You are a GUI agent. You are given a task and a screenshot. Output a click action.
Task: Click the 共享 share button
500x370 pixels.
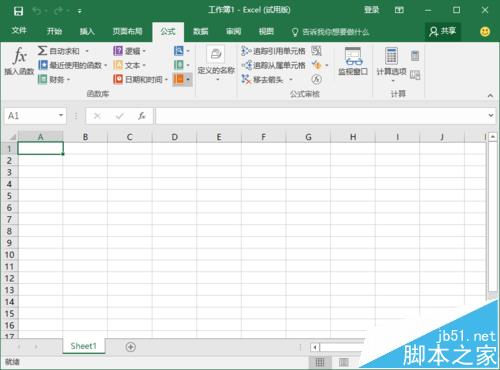pos(443,31)
